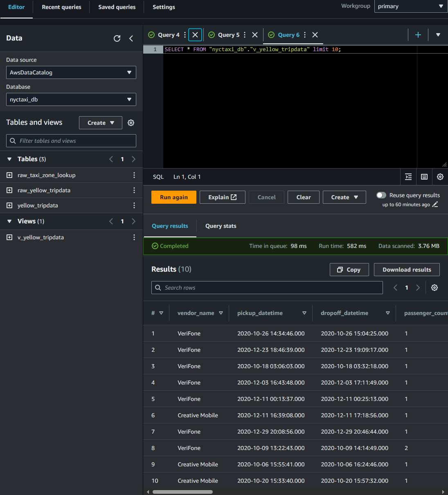Open Create dropdown in Tables and views

(x=101, y=123)
